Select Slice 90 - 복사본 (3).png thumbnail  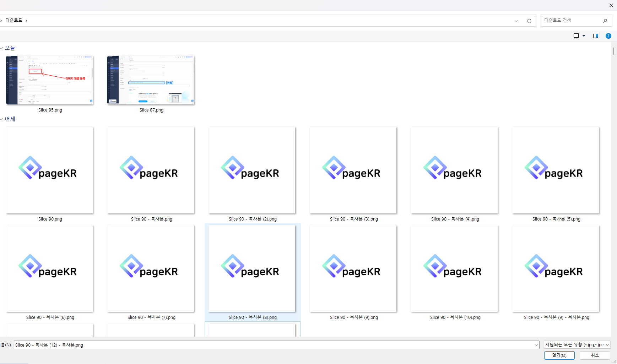pos(353,170)
